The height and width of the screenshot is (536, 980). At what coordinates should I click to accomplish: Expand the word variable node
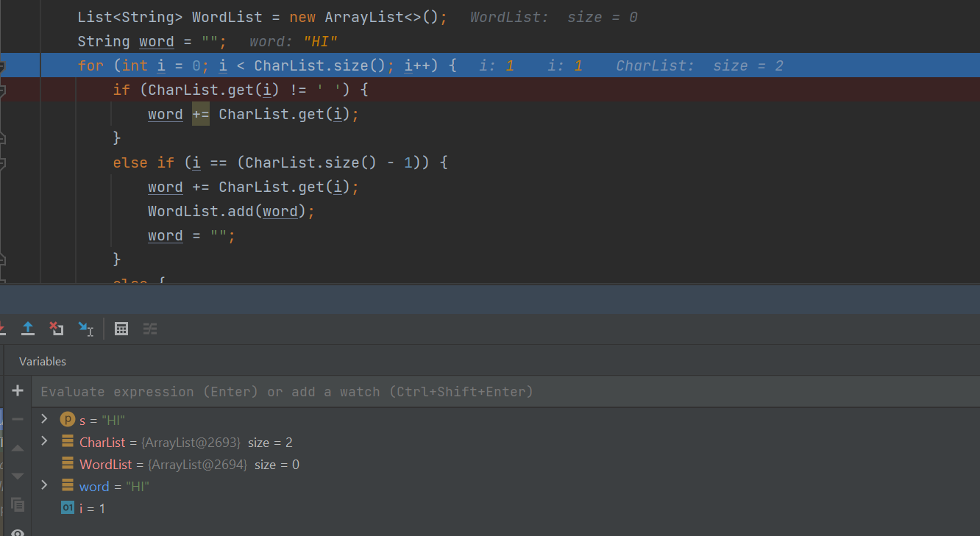pyautogui.click(x=44, y=485)
